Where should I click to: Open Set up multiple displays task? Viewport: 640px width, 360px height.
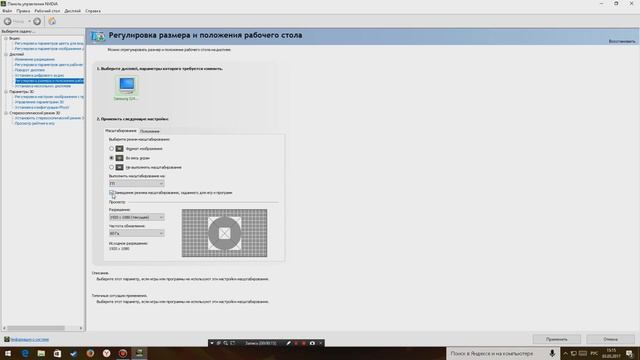(43, 86)
